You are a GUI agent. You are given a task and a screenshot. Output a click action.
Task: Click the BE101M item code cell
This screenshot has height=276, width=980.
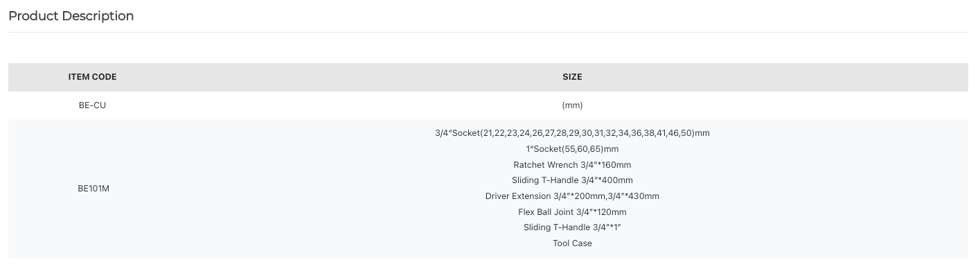pos(93,189)
